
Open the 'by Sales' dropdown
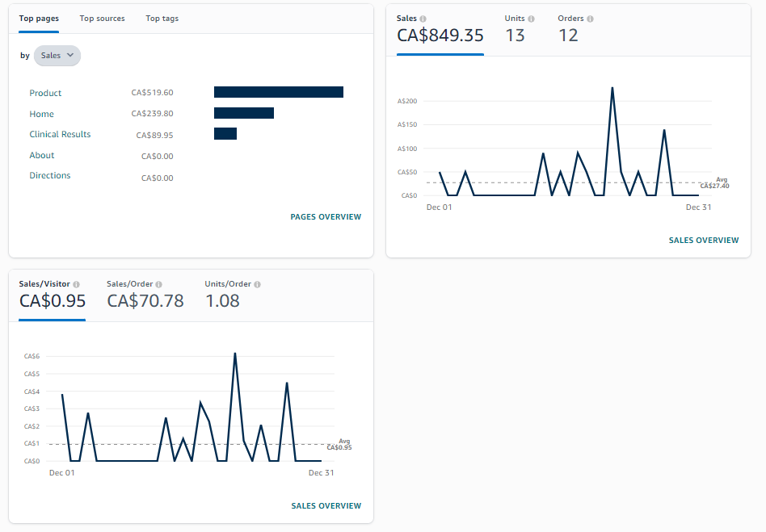[57, 55]
